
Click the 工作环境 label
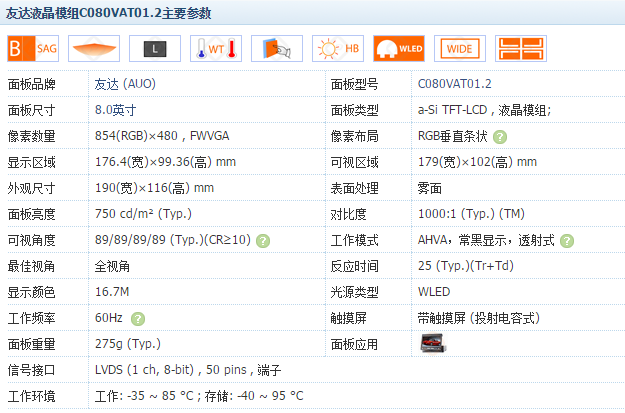click(31, 396)
